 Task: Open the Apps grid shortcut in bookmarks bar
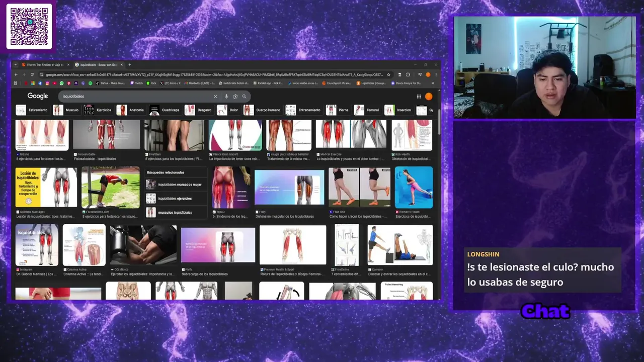coord(16,83)
